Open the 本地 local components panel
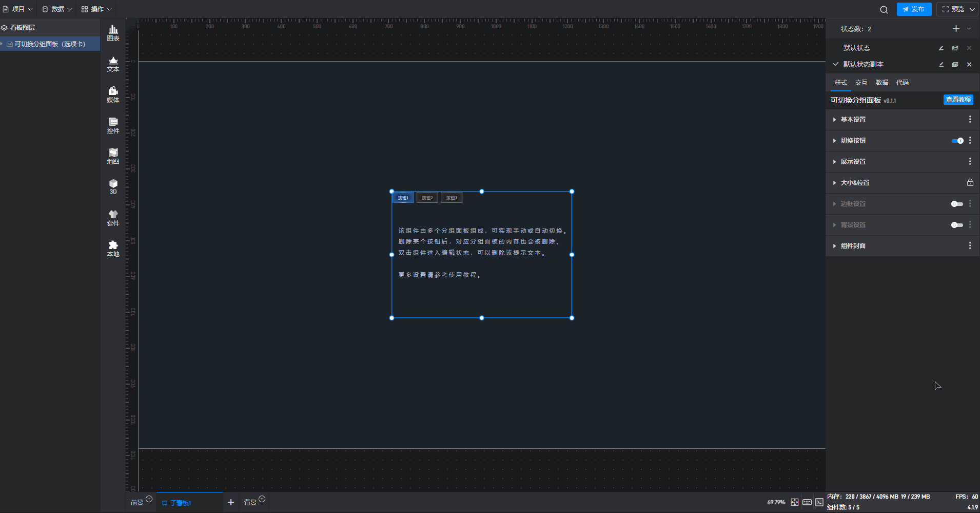980x513 pixels. pos(113,249)
